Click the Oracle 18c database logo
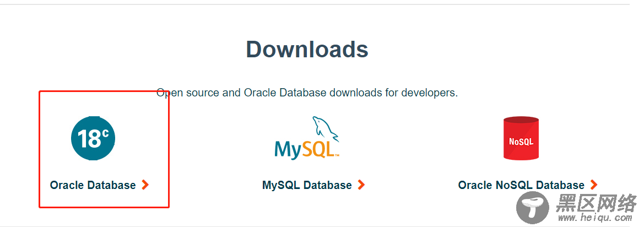 click(x=93, y=138)
